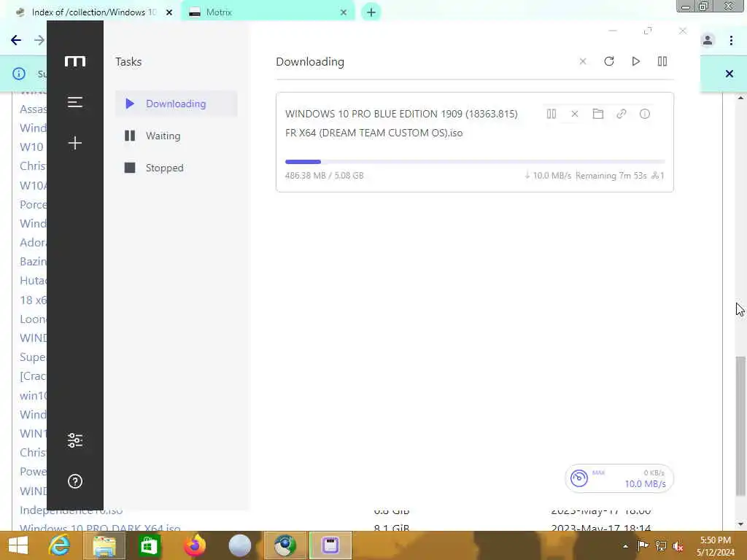
Task: Open a new browser tab
Action: pyautogui.click(x=371, y=12)
